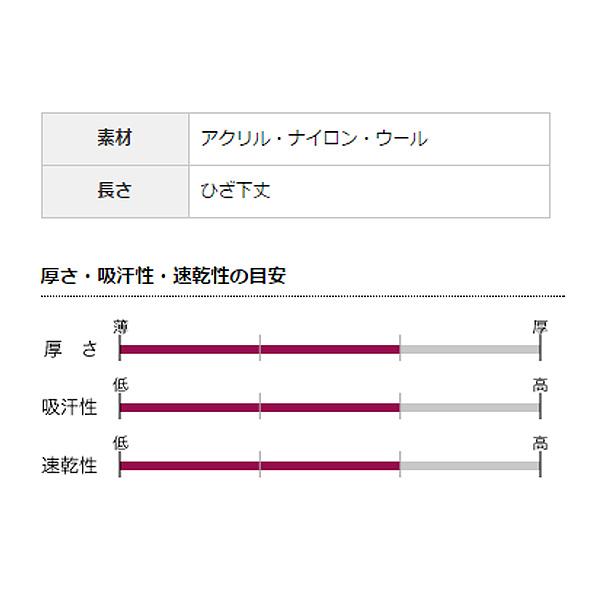Click the gray unfilled part of 速乾性 bar
The height and width of the screenshot is (600, 600).
470,465
